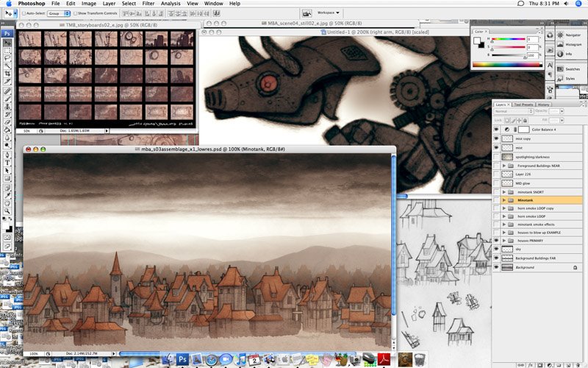This screenshot has width=588, height=368.
Task: Hide the sky layer
Action: click(496, 249)
